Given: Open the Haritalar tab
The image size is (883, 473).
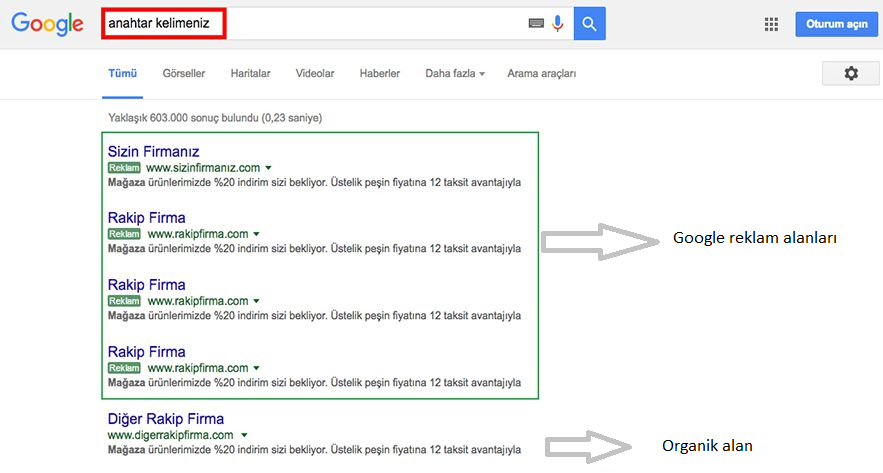Looking at the screenshot, I should [251, 73].
